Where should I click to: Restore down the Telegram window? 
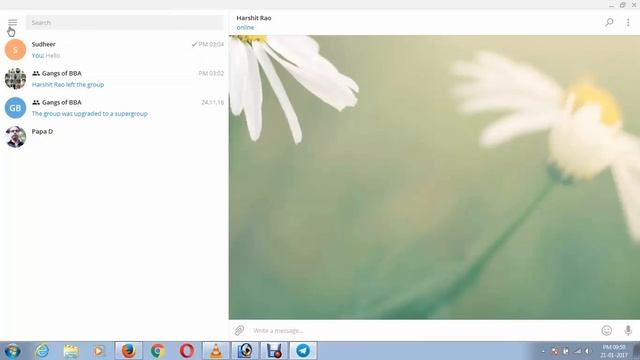tap(622, 5)
